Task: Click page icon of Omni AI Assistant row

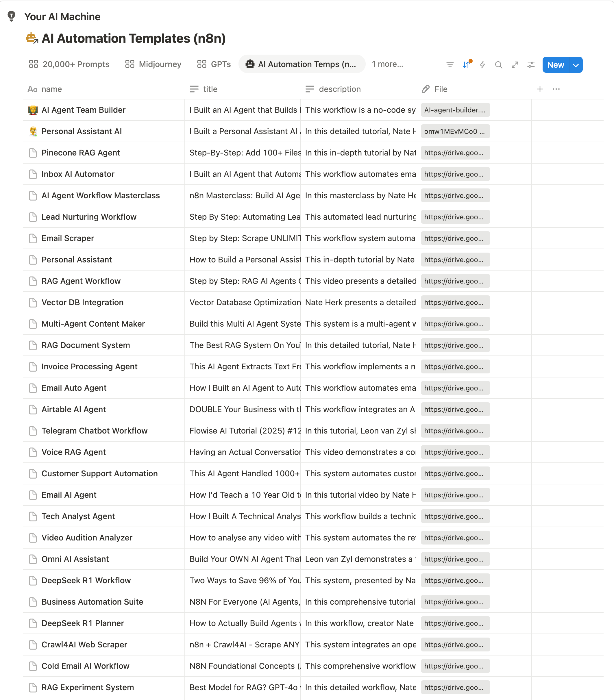Action: tap(33, 559)
